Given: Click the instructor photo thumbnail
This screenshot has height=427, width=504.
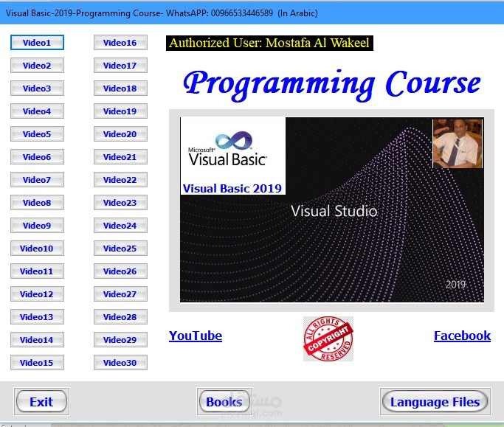Looking at the screenshot, I should (458, 144).
